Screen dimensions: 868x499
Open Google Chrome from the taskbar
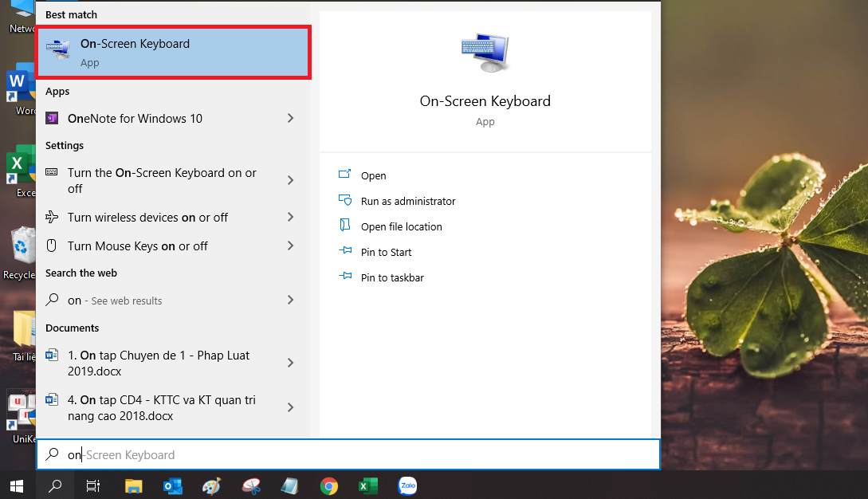tap(328, 485)
